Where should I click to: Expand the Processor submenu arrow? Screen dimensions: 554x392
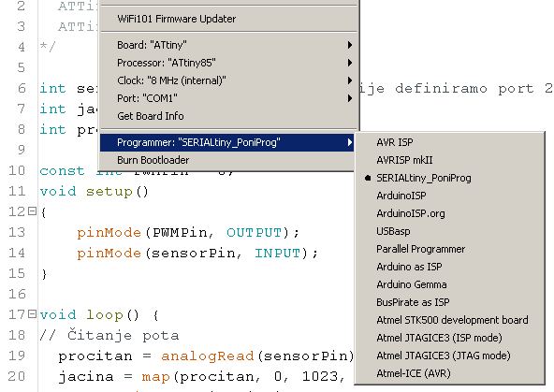(349, 63)
